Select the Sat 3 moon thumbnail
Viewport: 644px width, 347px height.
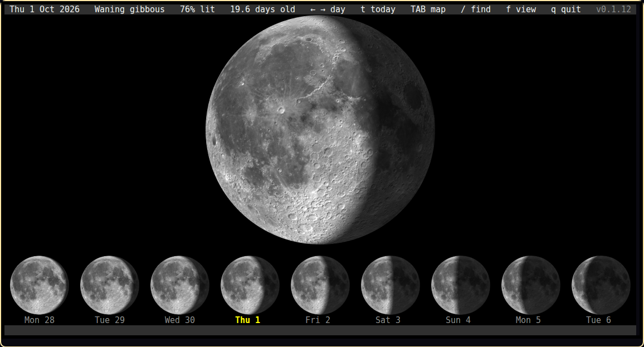[x=390, y=285]
